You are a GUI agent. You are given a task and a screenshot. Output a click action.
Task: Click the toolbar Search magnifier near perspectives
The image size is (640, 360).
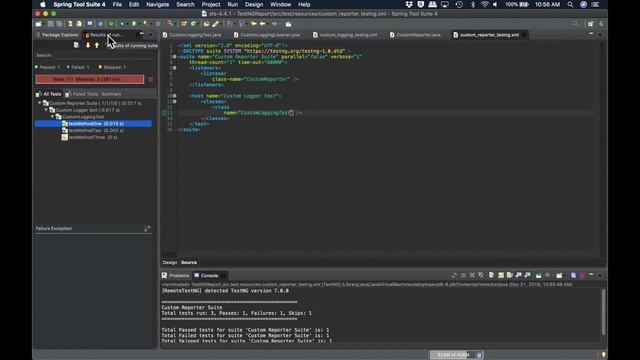point(576,24)
